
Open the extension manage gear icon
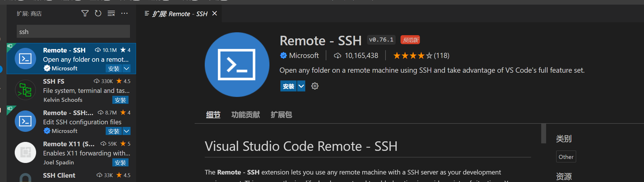[315, 86]
